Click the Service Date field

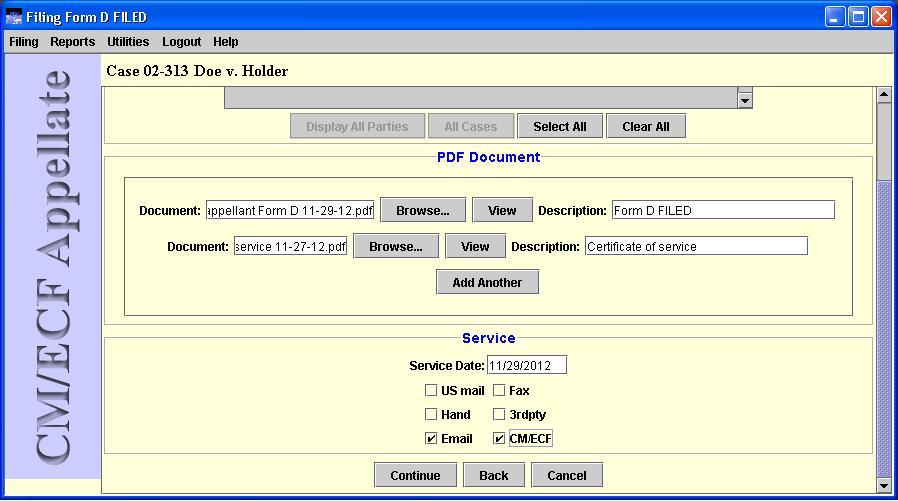[x=527, y=365]
